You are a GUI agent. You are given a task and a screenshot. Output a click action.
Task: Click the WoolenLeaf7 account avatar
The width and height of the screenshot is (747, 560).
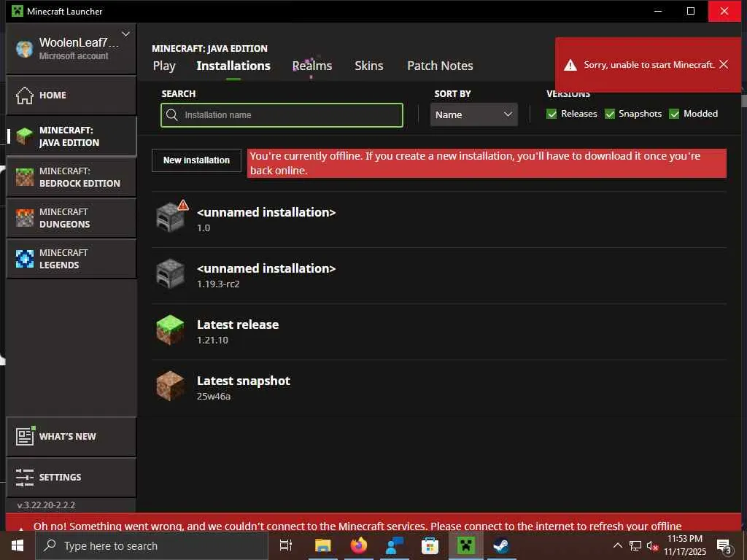click(x=24, y=49)
